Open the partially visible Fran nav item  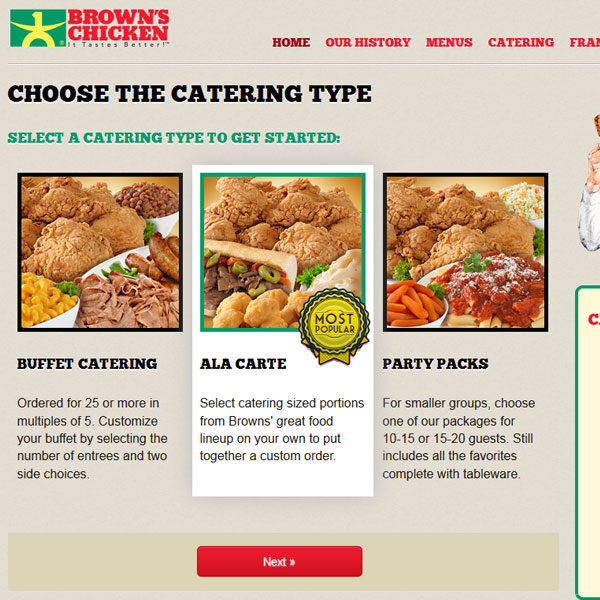[585, 42]
